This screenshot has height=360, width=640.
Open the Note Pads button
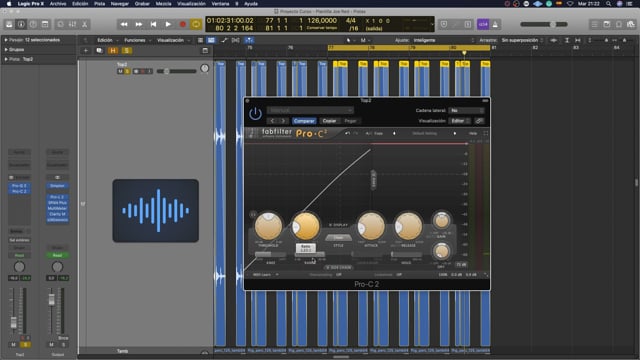click(607, 24)
